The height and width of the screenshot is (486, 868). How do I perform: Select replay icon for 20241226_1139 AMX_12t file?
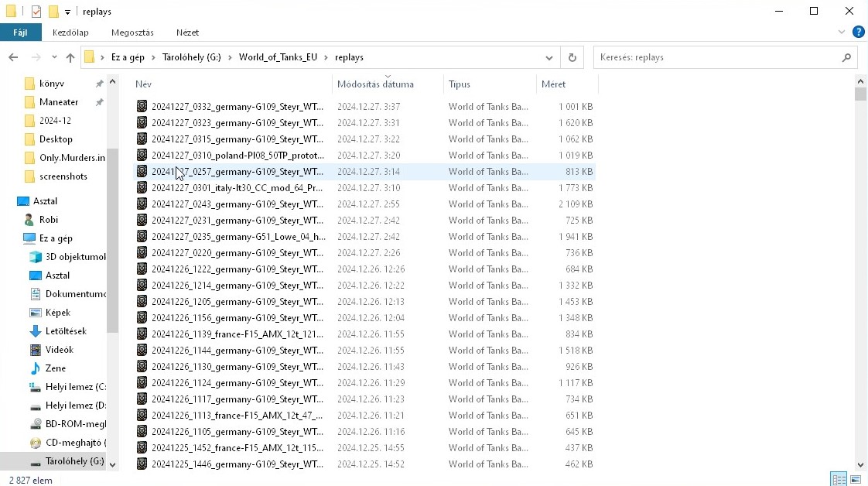pos(142,334)
